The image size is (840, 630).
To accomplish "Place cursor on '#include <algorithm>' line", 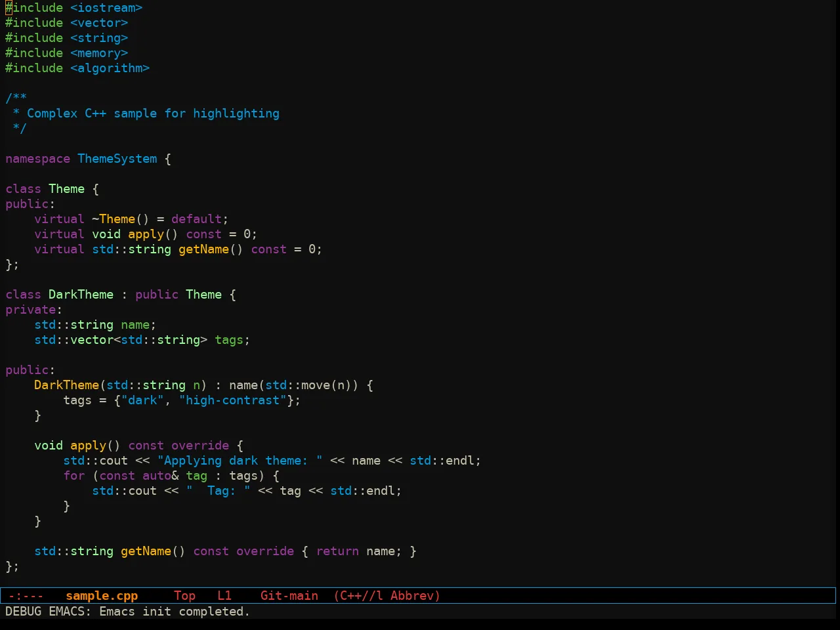I will pyautogui.click(x=77, y=68).
